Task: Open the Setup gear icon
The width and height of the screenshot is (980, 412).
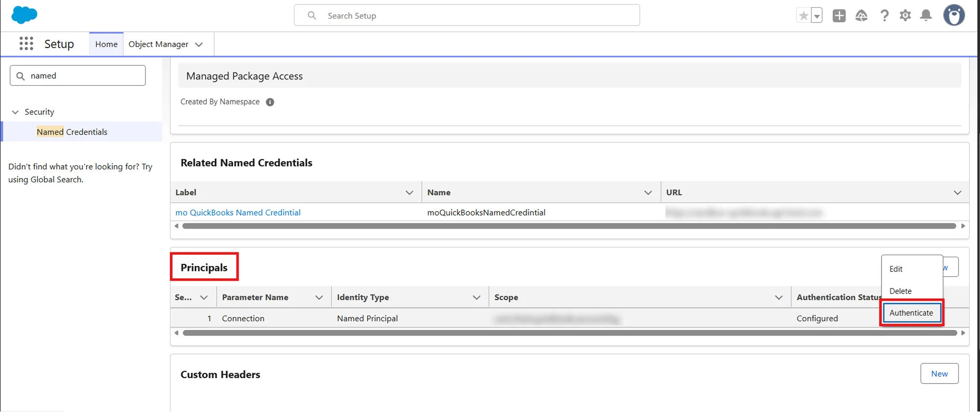Action: 906,16
